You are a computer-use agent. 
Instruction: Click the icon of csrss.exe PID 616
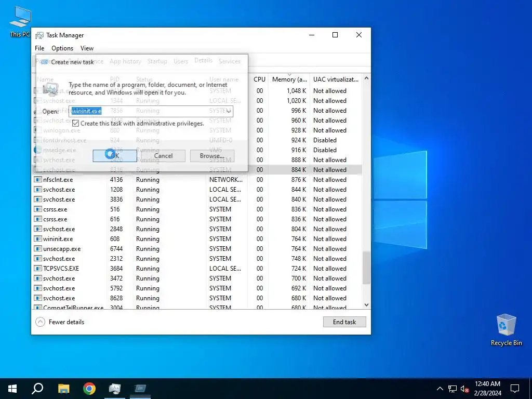click(38, 219)
